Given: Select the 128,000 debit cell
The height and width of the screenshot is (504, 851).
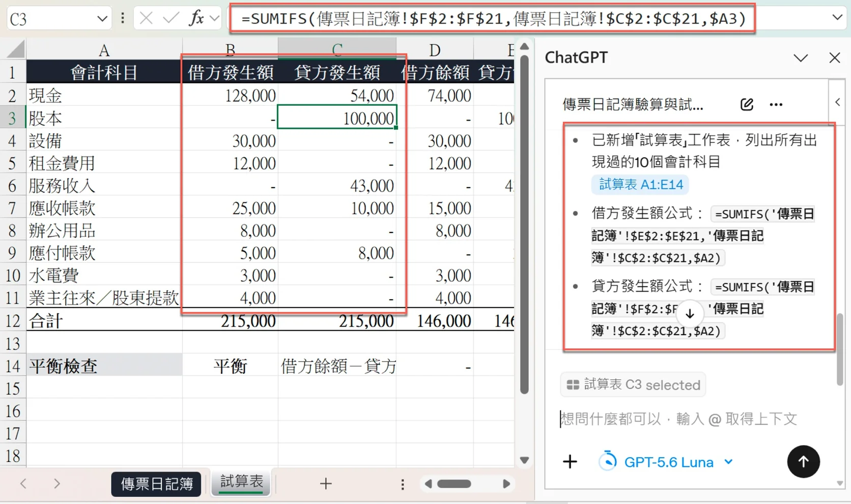Looking at the screenshot, I should [230, 95].
